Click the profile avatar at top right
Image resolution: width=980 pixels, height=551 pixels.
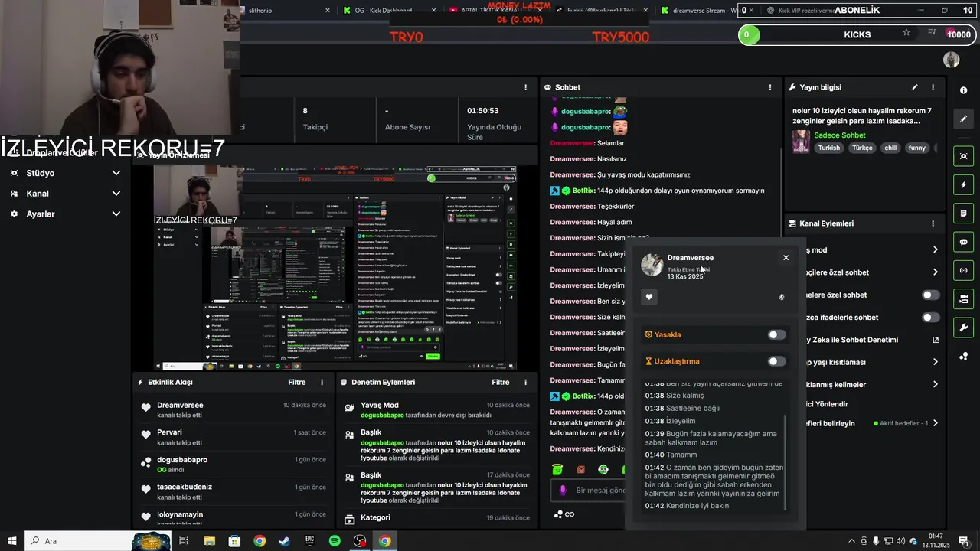click(x=952, y=60)
